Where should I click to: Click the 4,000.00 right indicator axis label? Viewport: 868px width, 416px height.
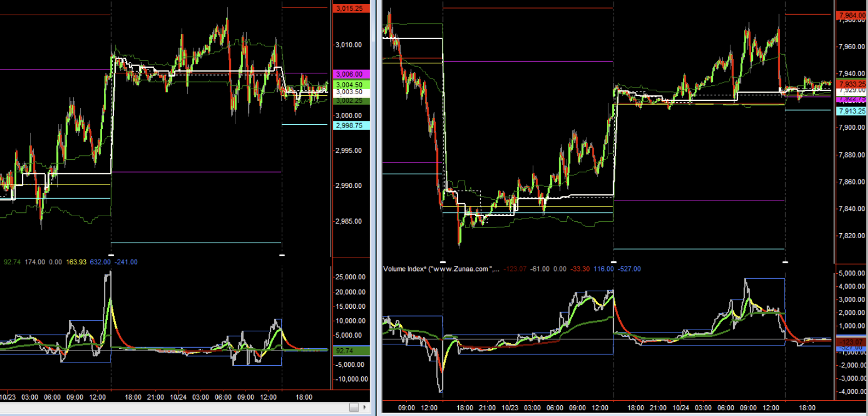point(853,287)
